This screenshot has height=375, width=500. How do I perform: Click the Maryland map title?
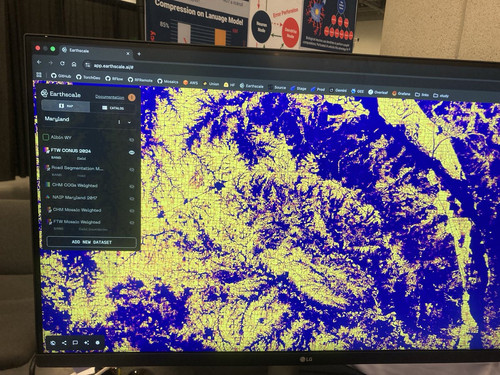[57, 119]
